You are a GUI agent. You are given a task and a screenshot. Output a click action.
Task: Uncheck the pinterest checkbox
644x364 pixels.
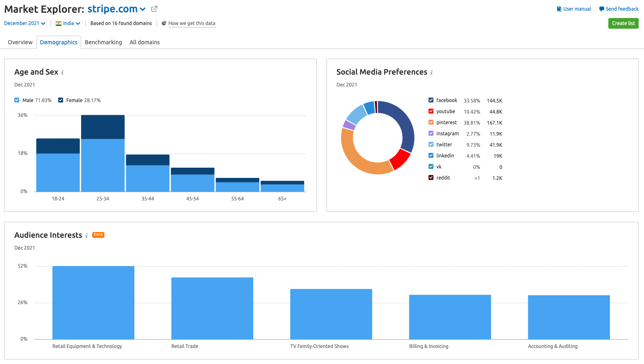click(x=431, y=122)
